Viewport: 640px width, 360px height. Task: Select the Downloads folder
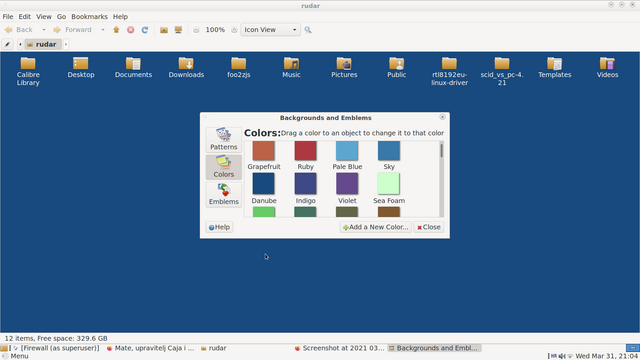[186, 68]
